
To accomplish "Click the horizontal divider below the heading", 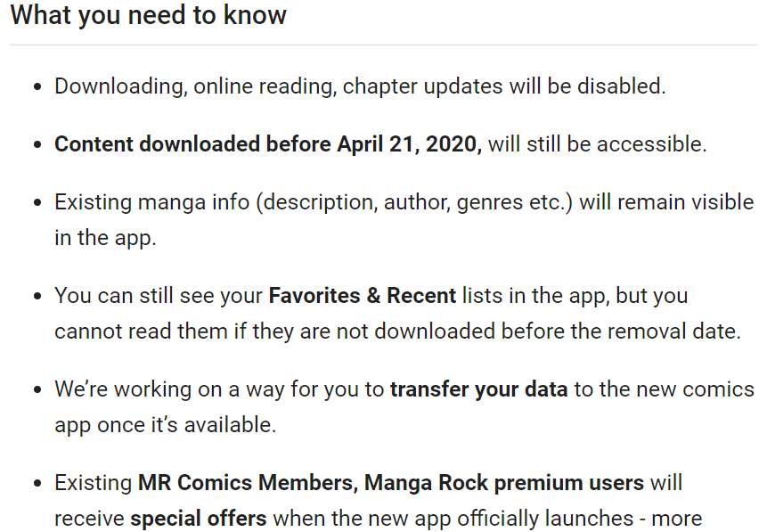I will click(x=384, y=45).
